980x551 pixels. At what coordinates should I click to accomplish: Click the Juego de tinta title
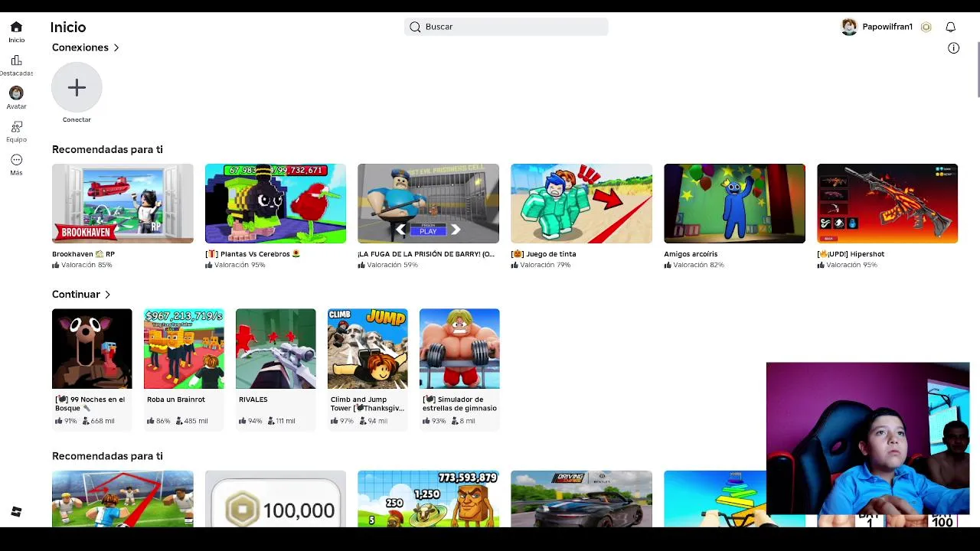click(x=544, y=254)
